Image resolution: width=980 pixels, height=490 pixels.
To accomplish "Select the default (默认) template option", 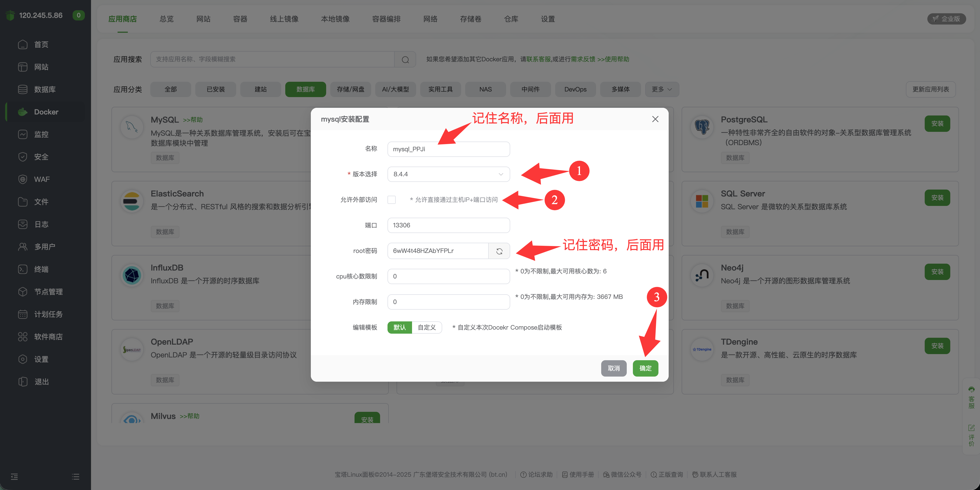I will (x=400, y=327).
